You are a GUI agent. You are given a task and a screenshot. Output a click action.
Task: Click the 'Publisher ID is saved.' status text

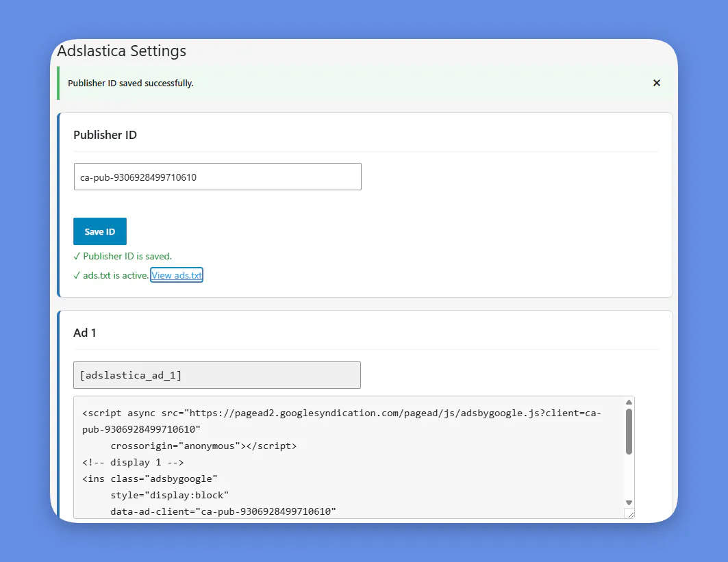pyautogui.click(x=123, y=256)
